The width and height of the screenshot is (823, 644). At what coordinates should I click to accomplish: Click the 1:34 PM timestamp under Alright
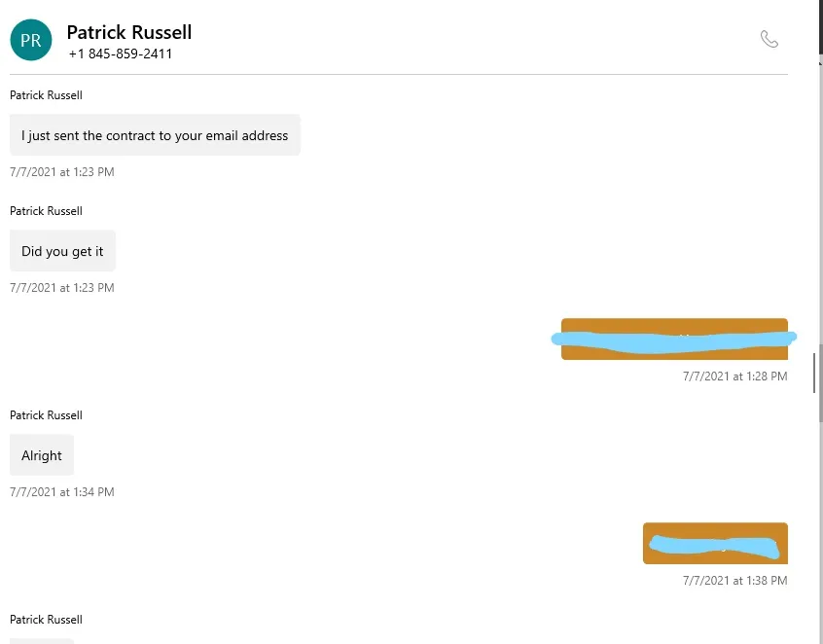tap(62, 492)
